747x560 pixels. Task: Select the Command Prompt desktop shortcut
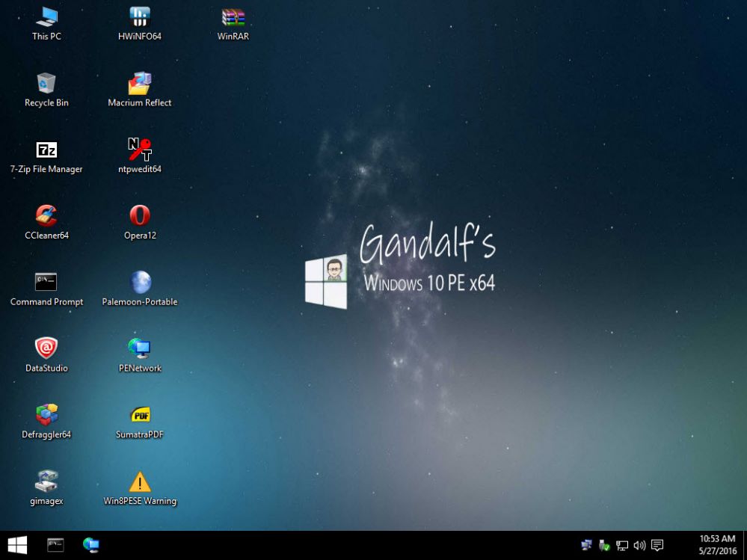pos(46,289)
